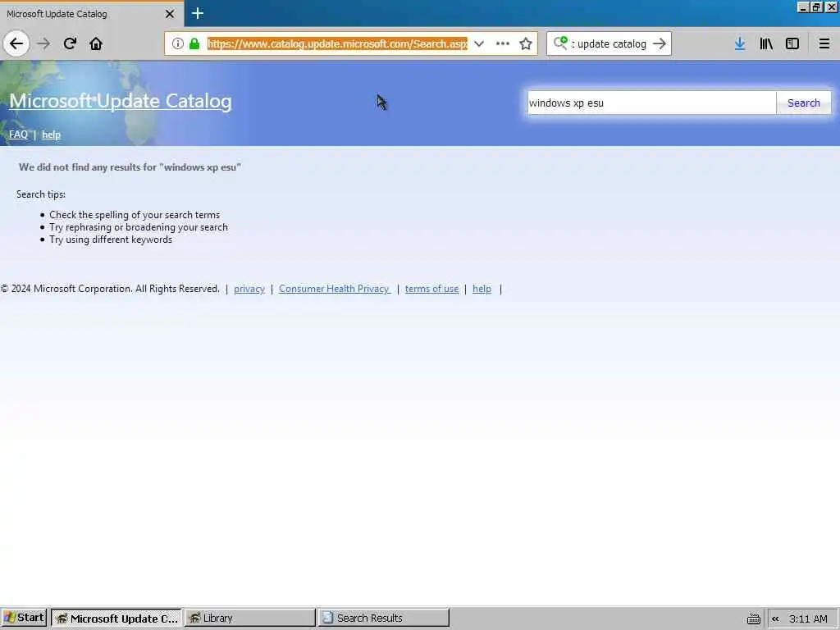
Task: Click the green secure connection padlock
Action: click(x=194, y=43)
